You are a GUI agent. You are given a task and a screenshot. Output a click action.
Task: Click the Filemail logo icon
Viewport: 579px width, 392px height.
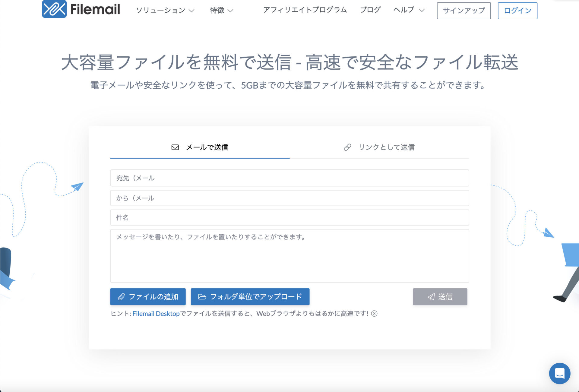[54, 10]
